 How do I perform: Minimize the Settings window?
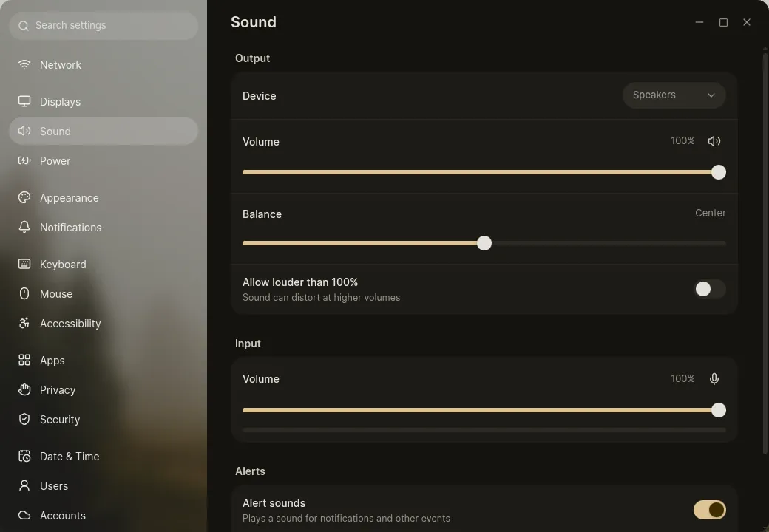coord(699,22)
